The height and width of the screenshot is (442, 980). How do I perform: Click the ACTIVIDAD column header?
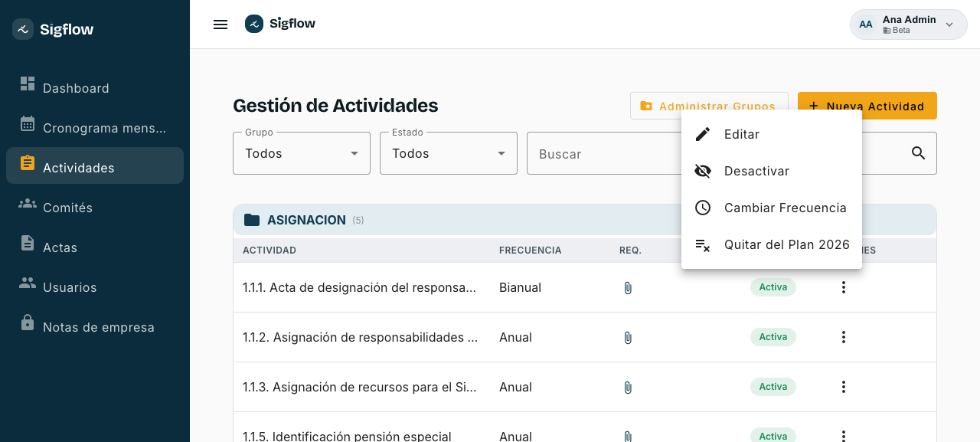(x=269, y=250)
